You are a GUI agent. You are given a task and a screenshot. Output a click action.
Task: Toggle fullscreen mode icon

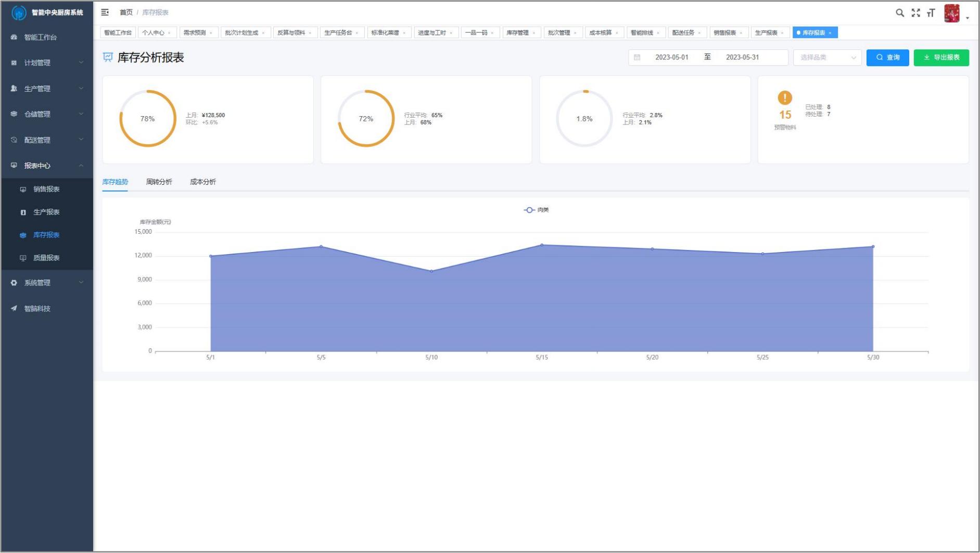pos(915,13)
